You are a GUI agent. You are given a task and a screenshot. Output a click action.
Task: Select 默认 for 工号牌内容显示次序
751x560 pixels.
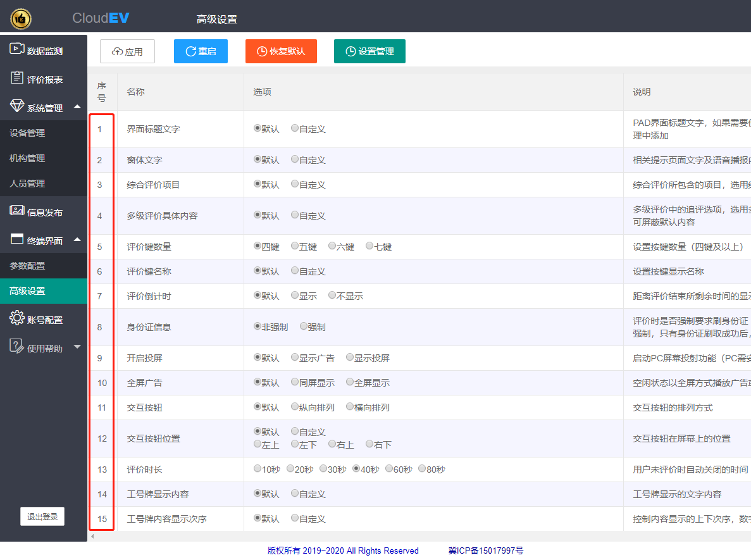(x=258, y=518)
